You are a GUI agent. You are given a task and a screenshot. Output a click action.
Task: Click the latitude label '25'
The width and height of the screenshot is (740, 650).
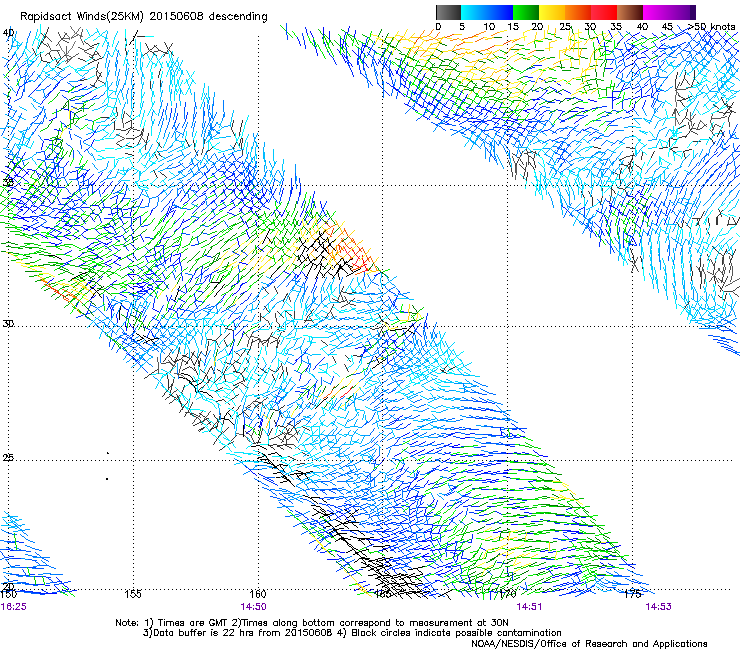8,458
